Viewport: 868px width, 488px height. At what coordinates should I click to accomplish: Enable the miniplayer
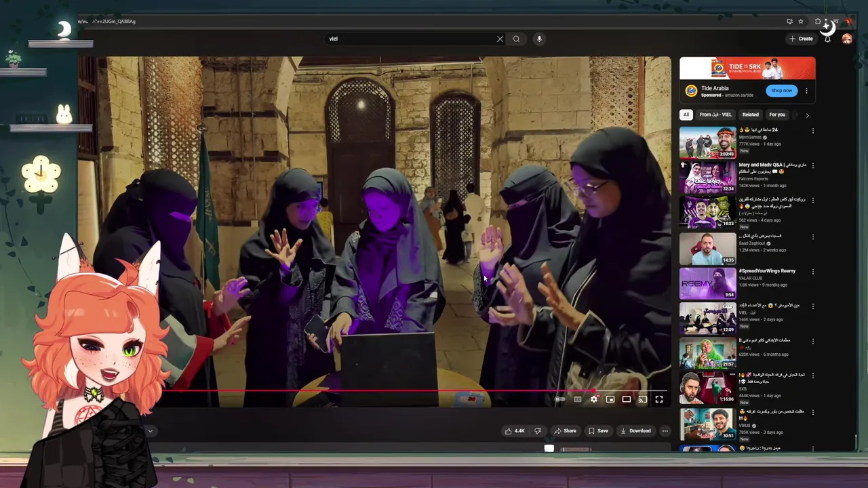[610, 399]
